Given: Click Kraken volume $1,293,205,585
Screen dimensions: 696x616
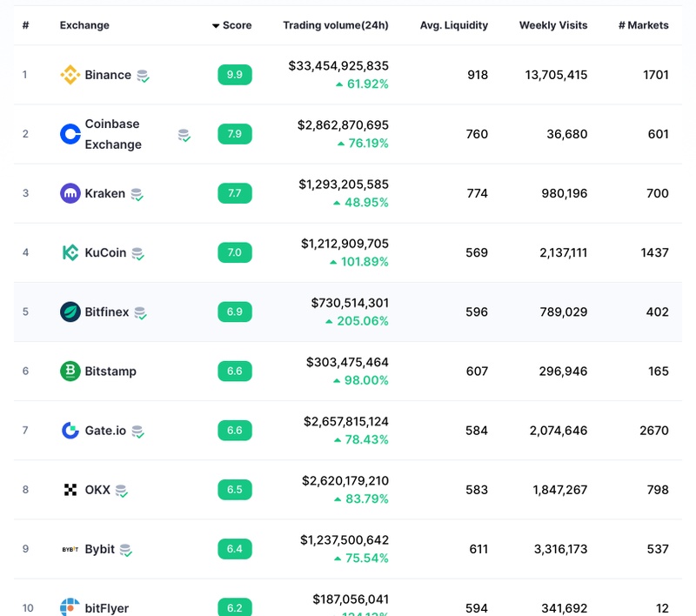Looking at the screenshot, I should pos(344,184).
